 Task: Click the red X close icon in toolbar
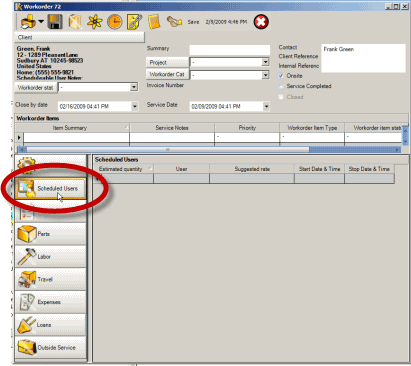[x=261, y=22]
